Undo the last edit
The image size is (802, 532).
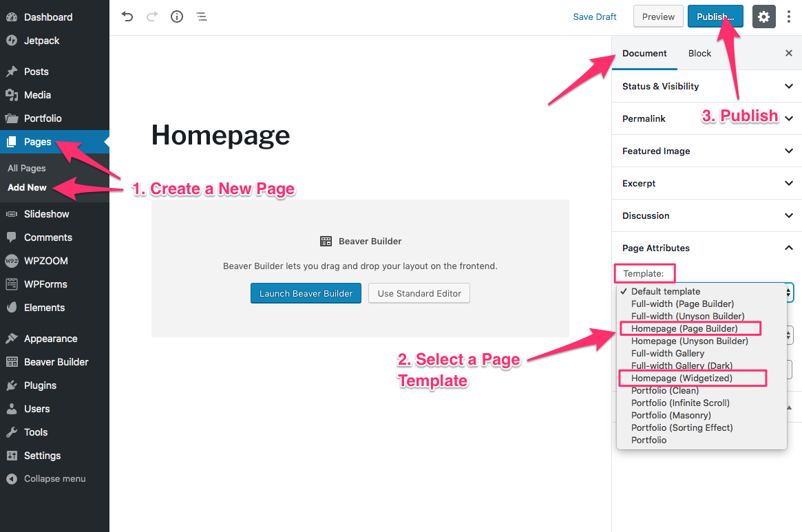[127, 17]
